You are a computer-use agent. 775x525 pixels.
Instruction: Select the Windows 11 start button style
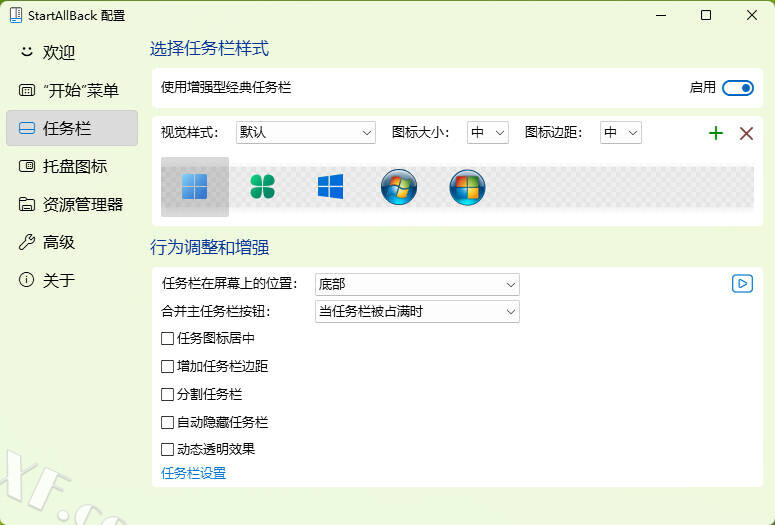(x=195, y=186)
